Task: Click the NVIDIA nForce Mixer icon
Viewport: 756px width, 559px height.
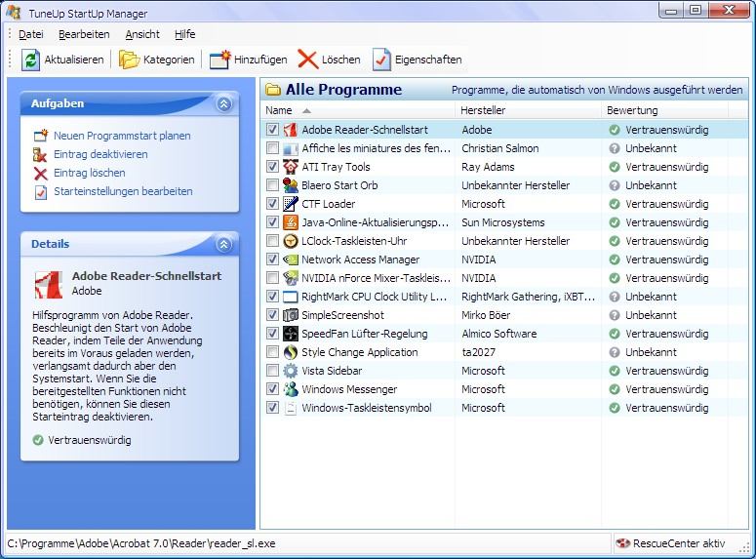Action: click(291, 278)
